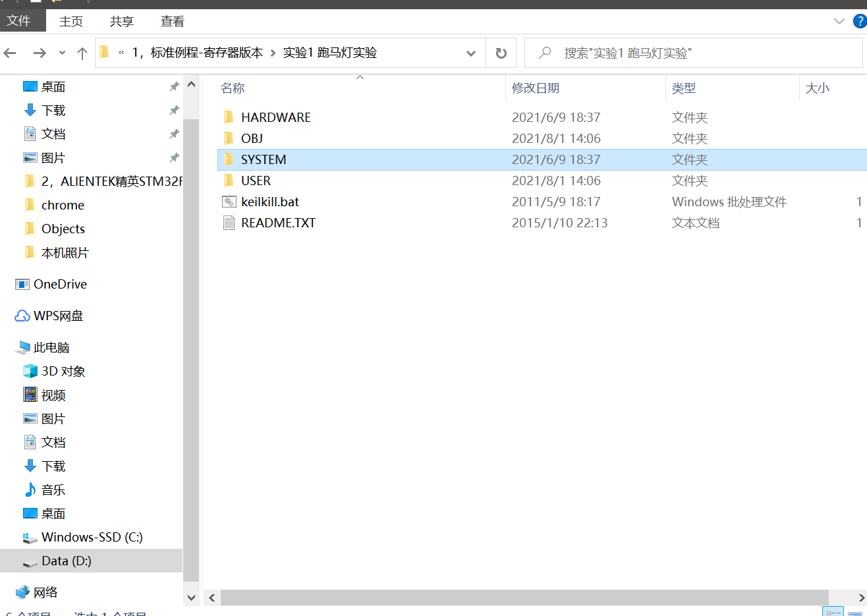Expand the breadcrumb chevron after 寄存器版本
This screenshot has width=867, height=616.
pos(273,53)
